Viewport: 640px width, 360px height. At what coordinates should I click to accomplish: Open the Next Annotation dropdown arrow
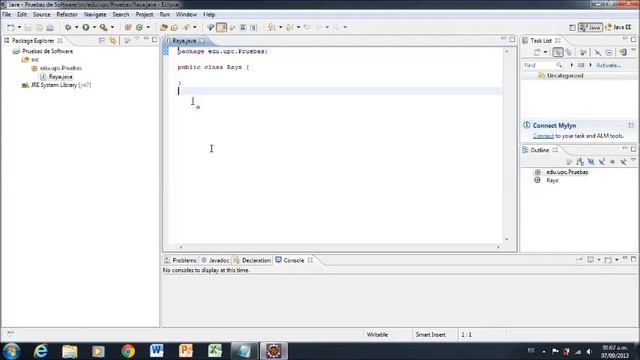[280, 27]
